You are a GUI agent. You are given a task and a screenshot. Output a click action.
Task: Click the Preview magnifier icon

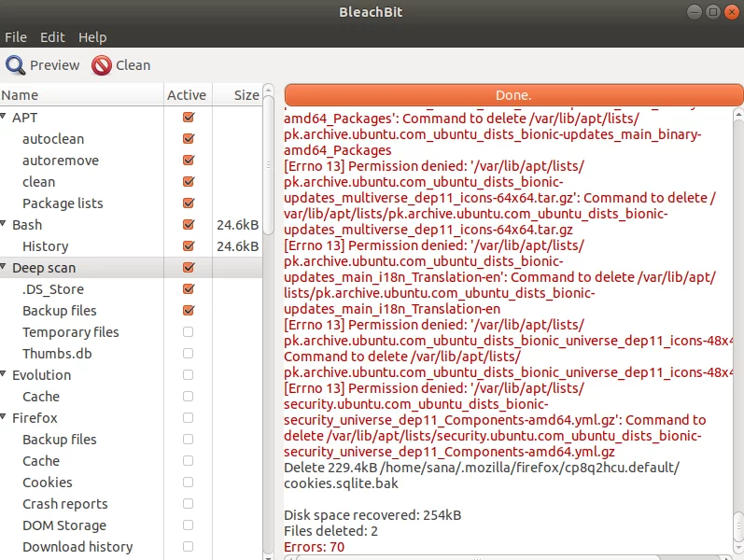click(15, 65)
